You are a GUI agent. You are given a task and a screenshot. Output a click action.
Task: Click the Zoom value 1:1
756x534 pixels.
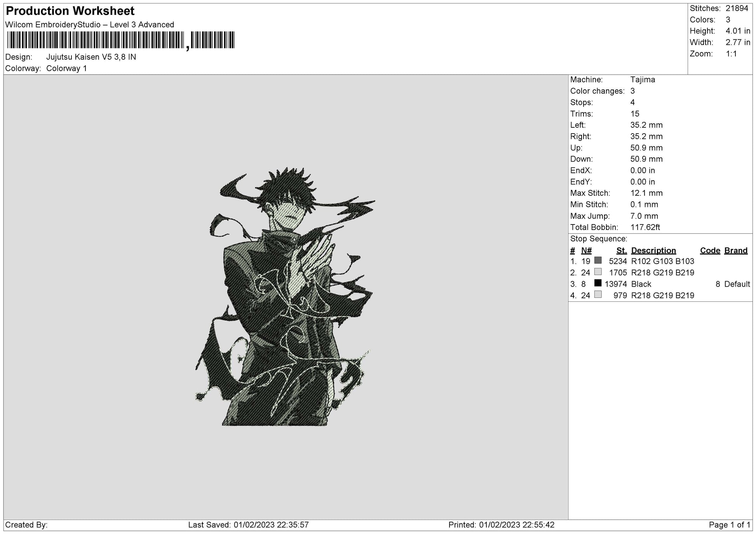coord(732,54)
